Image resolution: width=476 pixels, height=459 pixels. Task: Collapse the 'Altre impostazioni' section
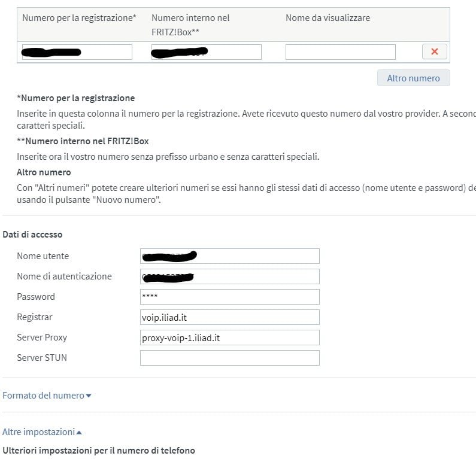tap(42, 431)
